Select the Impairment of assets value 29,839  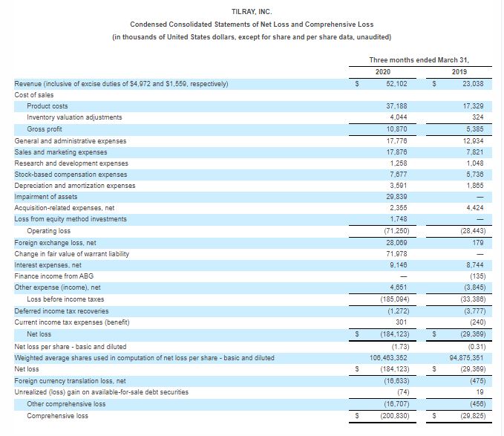[x=398, y=197]
